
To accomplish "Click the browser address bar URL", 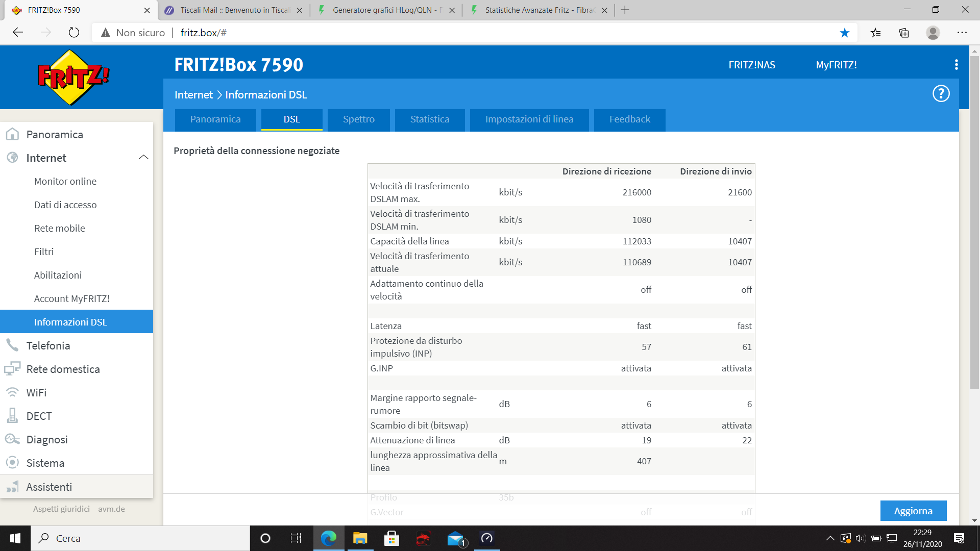I will click(203, 33).
